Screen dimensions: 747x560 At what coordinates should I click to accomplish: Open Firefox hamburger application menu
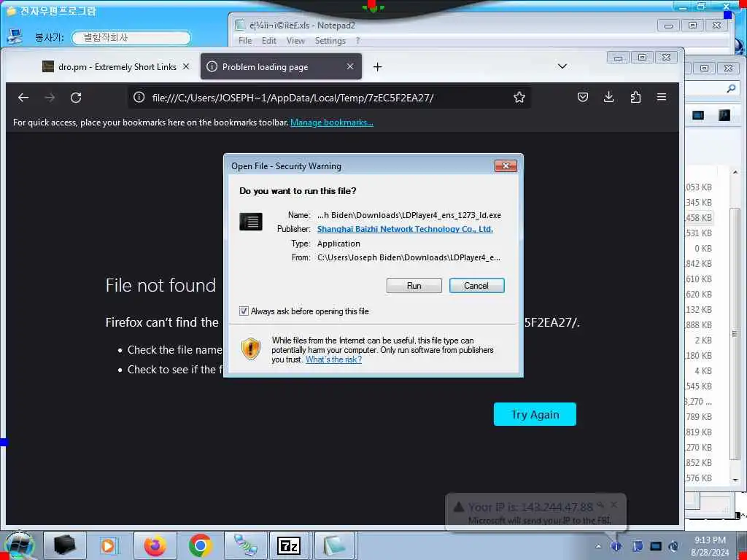[x=661, y=97]
